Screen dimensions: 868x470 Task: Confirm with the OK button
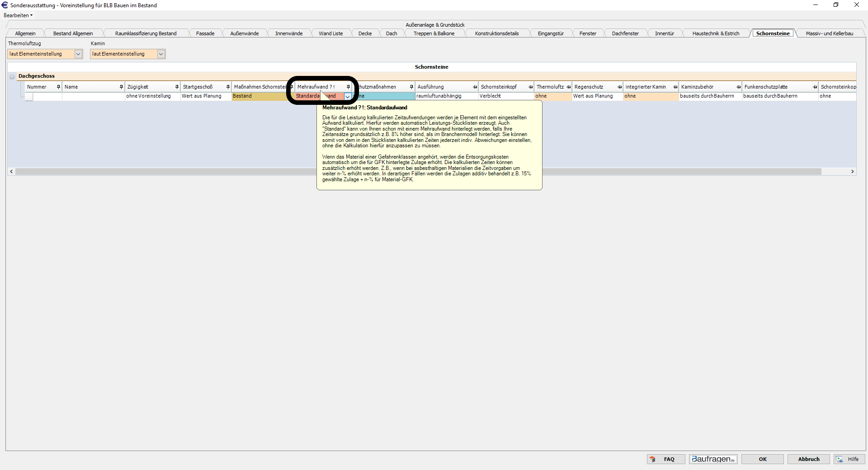(x=763, y=459)
